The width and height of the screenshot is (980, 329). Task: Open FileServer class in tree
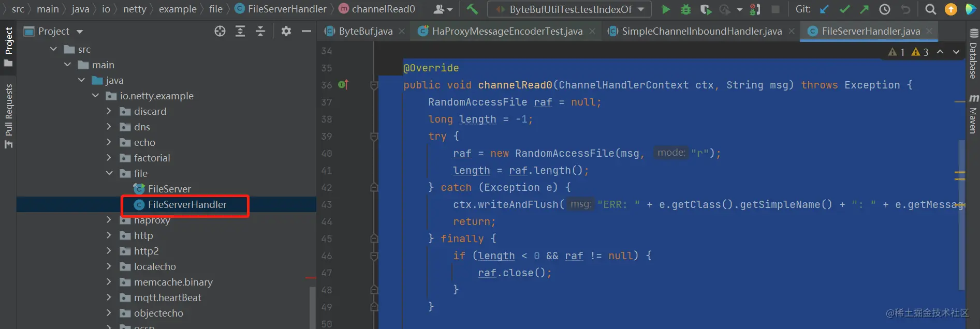pyautogui.click(x=169, y=189)
